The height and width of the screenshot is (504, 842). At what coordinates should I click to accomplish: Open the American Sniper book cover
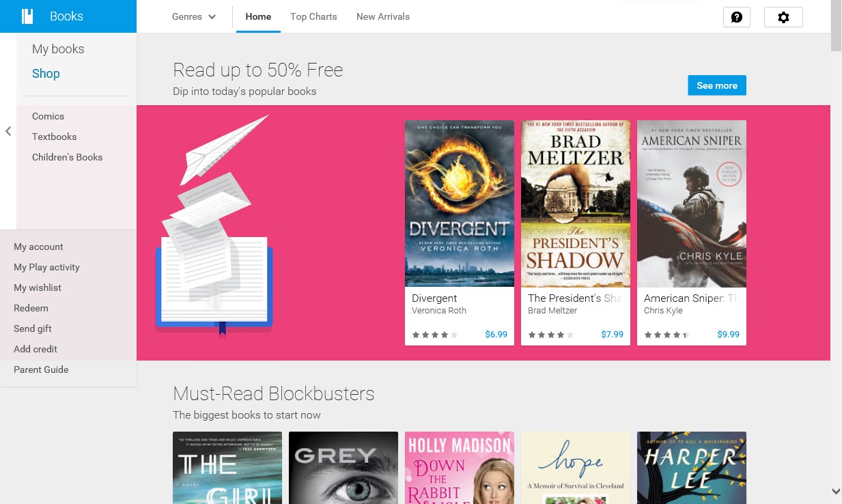click(x=692, y=204)
